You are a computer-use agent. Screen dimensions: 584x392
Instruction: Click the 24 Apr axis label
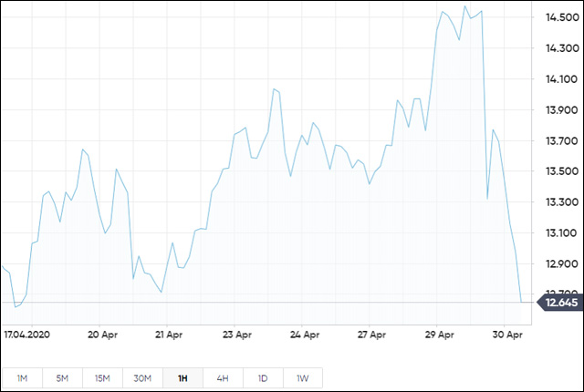(302, 335)
